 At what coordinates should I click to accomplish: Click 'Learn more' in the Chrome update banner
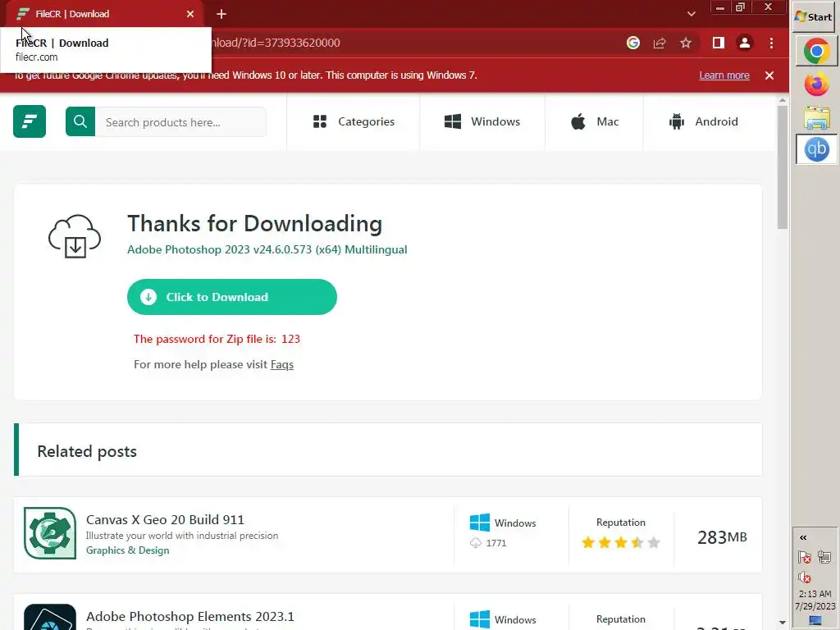click(724, 75)
